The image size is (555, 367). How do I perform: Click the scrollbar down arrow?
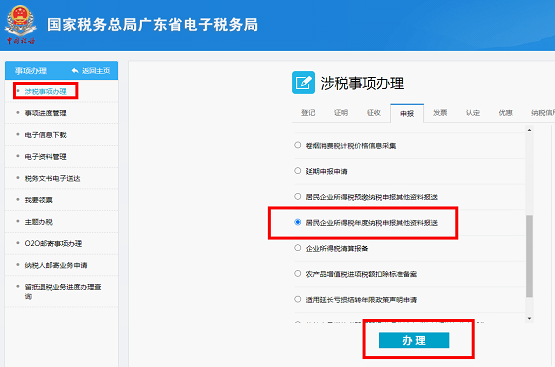529,319
